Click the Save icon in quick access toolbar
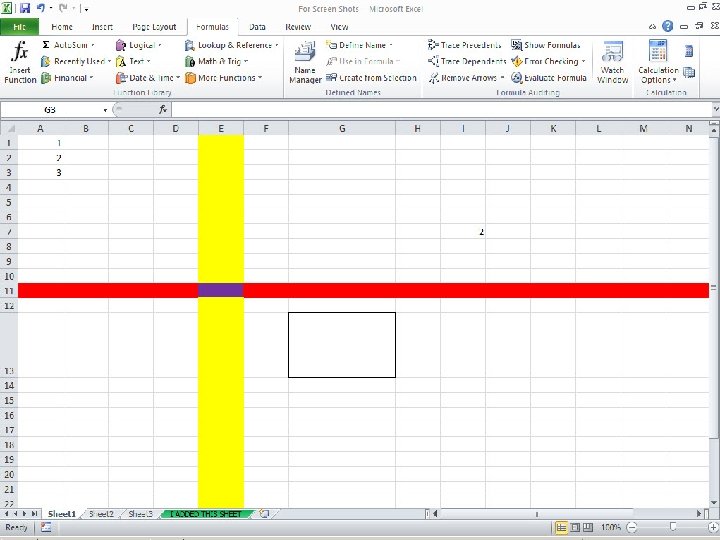 25,8
